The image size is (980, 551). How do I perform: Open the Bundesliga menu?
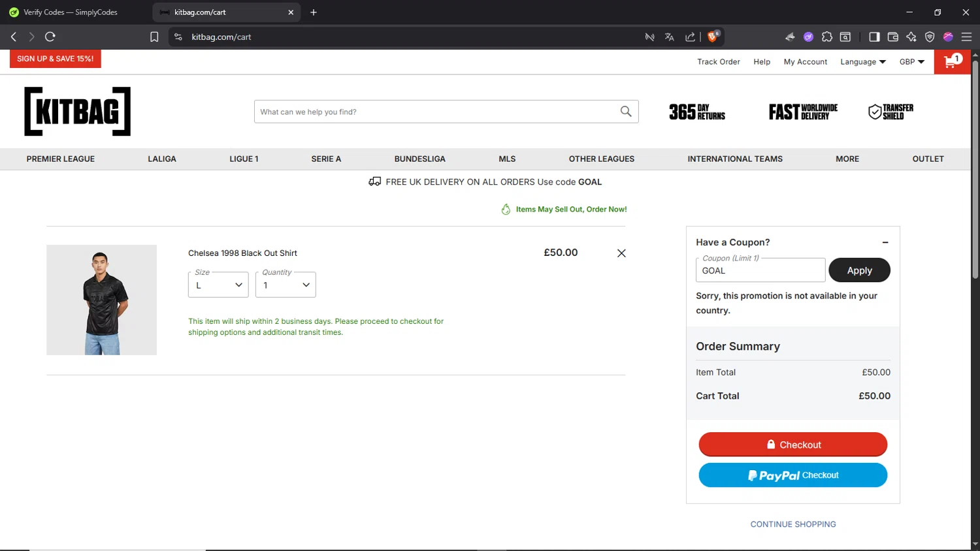pos(420,159)
